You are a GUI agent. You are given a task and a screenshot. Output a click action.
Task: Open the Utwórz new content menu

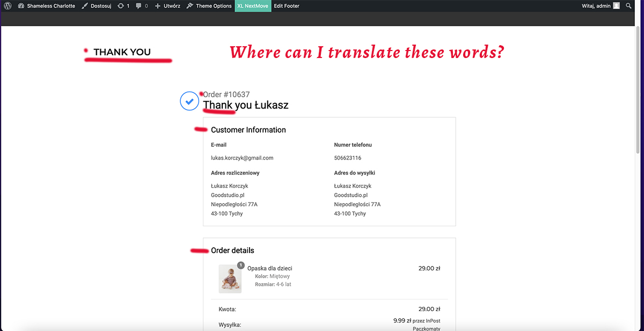pos(167,6)
